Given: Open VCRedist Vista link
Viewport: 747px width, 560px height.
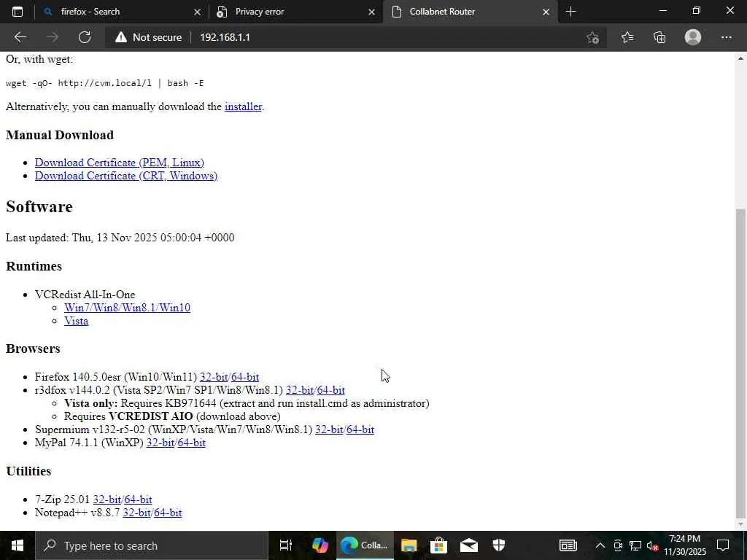Looking at the screenshot, I should (x=76, y=321).
